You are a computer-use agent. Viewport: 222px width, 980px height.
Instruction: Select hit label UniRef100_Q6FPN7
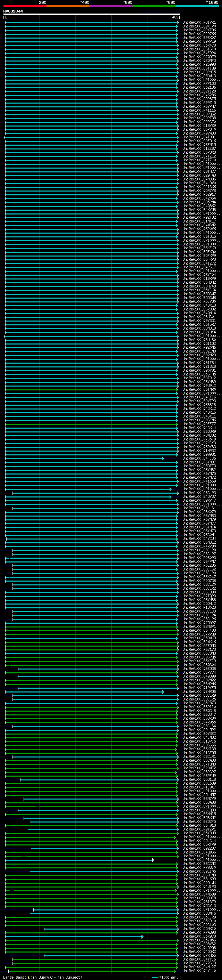pos(199,561)
